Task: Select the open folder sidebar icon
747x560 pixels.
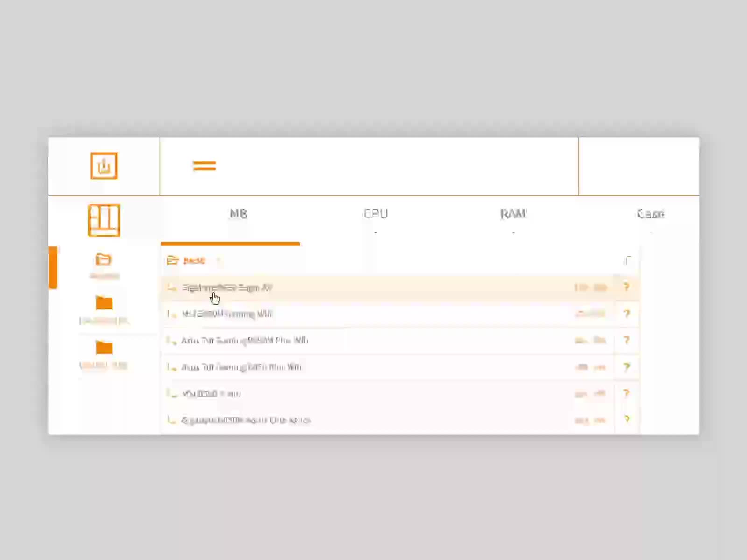Action: tap(104, 260)
